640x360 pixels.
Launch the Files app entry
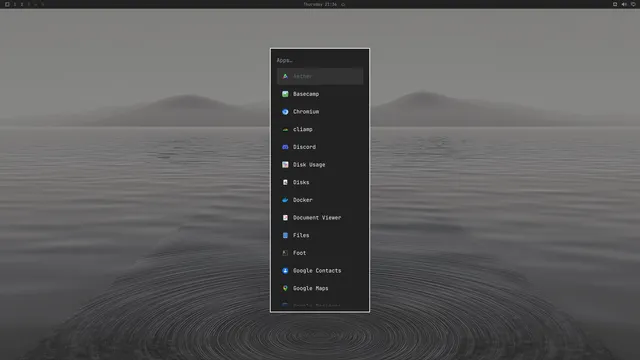(320, 235)
